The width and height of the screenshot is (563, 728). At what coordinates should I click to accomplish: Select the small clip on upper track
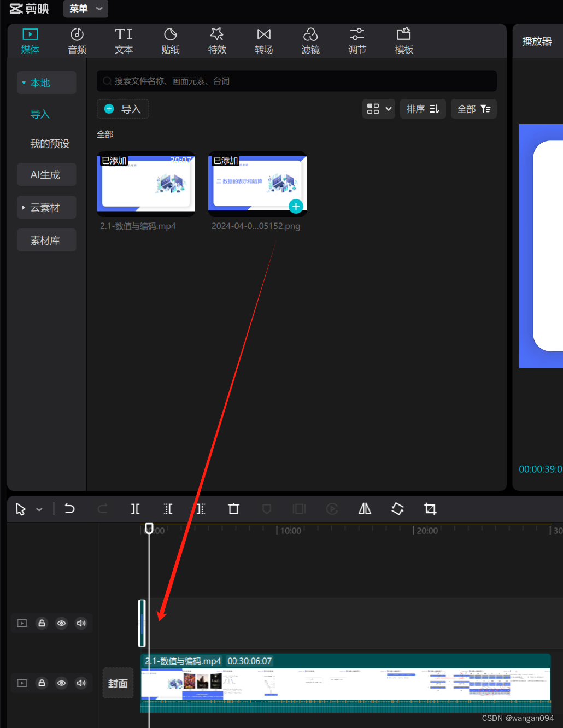pos(142,623)
